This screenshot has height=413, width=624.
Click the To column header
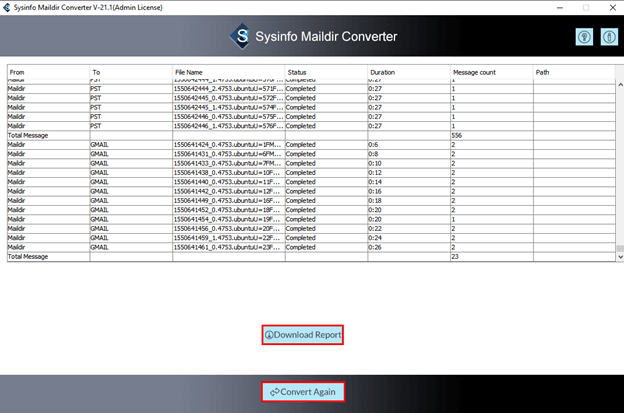tap(130, 72)
